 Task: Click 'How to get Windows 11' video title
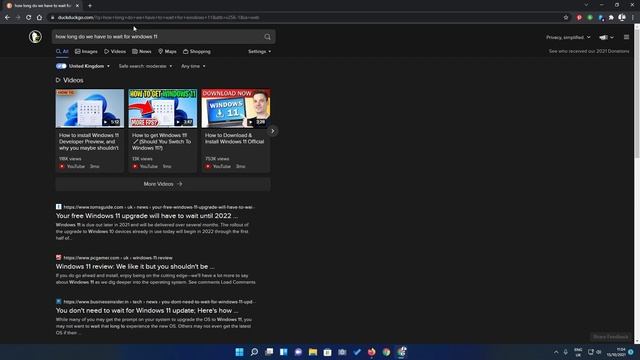pos(162,141)
